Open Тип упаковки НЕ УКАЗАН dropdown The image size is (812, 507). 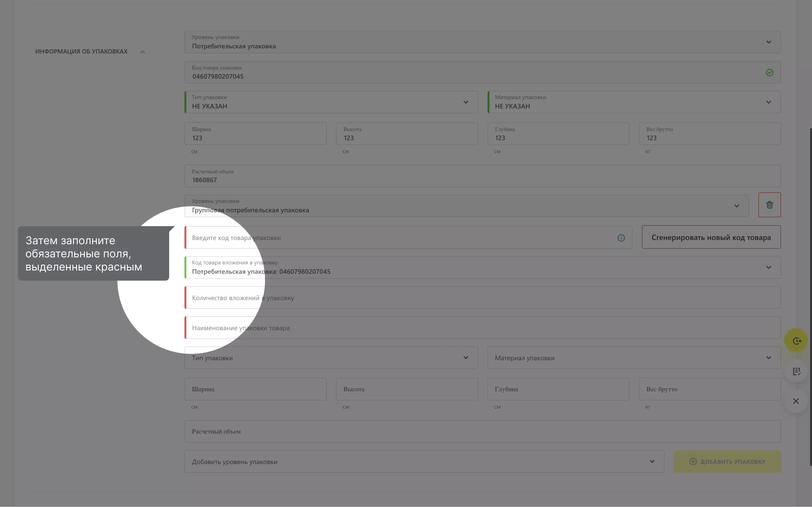pyautogui.click(x=331, y=102)
